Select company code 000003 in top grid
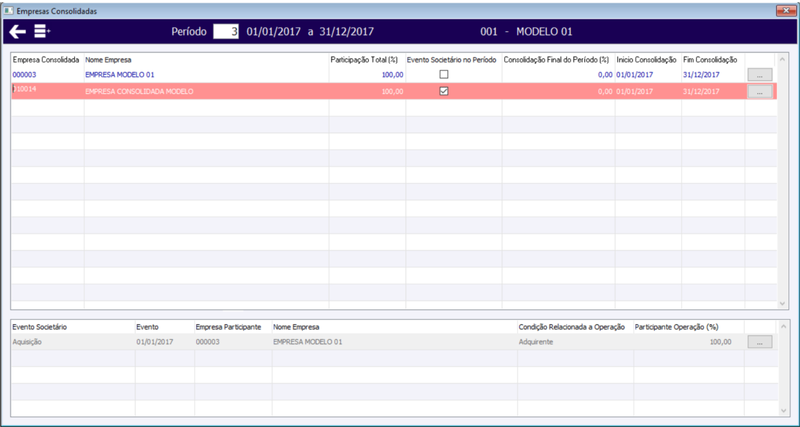800x427 pixels. pos(24,74)
